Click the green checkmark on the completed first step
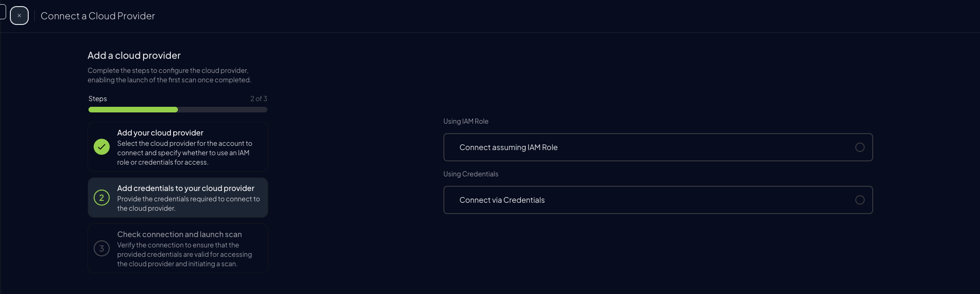Screen dimensions: 980x294 (x=102, y=146)
